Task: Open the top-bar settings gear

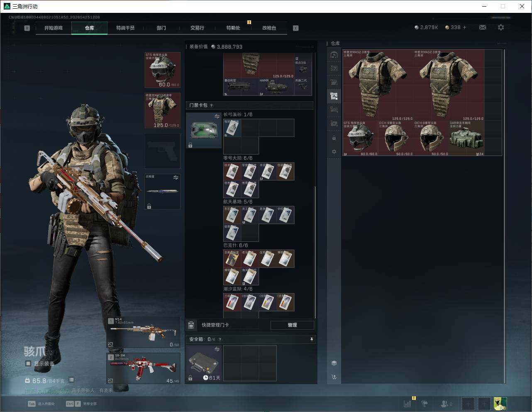Action: 501,27
